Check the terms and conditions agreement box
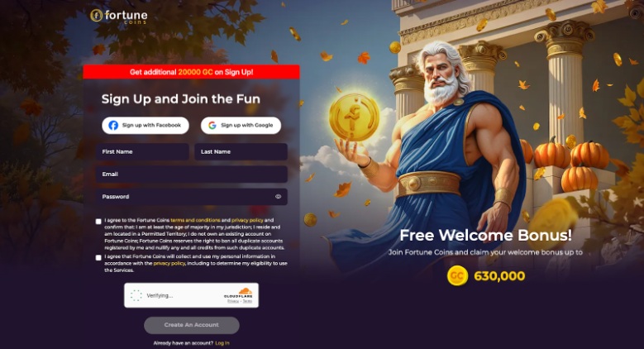644x349 pixels. click(x=98, y=222)
